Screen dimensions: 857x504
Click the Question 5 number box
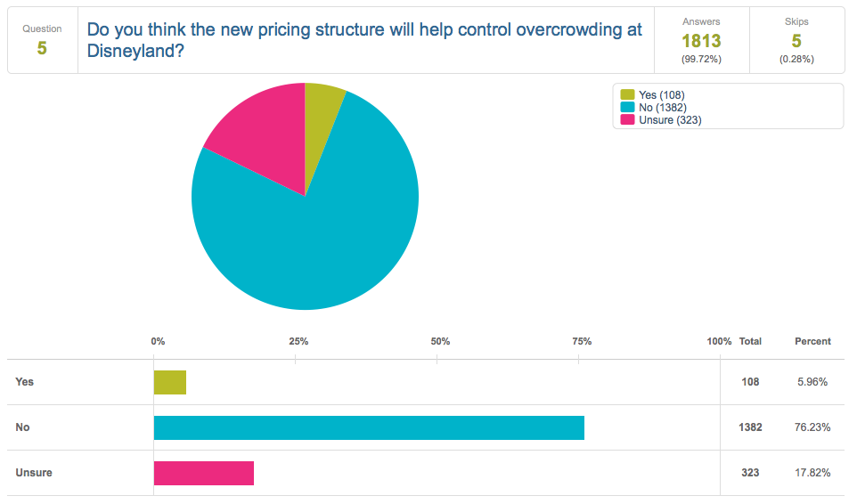click(42, 41)
